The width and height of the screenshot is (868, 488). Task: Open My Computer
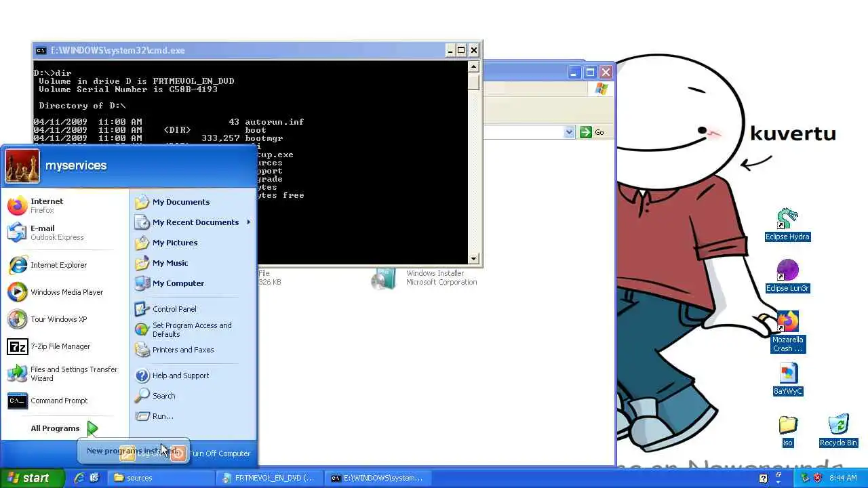pos(193,283)
